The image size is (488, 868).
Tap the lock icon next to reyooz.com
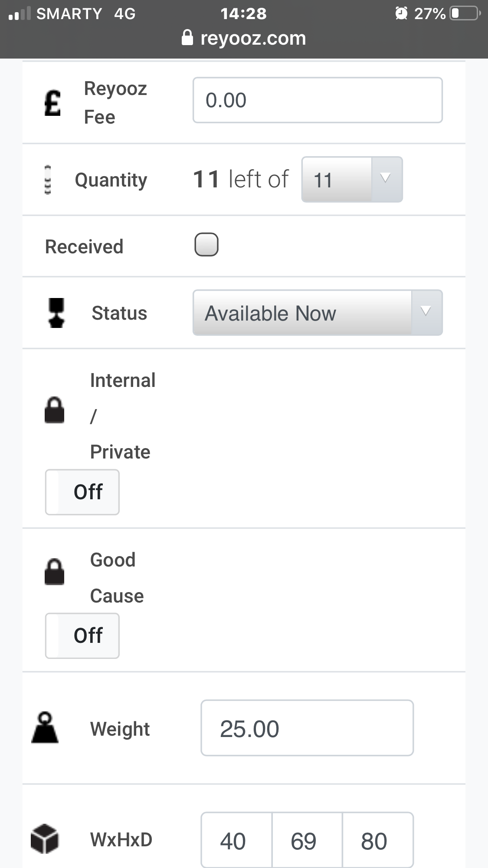pyautogui.click(x=187, y=38)
